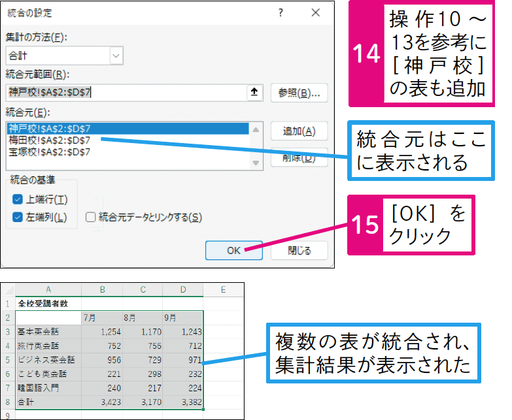Screen dimensions: 512x420
Task: Click cell with value 712
Action: click(x=183, y=346)
